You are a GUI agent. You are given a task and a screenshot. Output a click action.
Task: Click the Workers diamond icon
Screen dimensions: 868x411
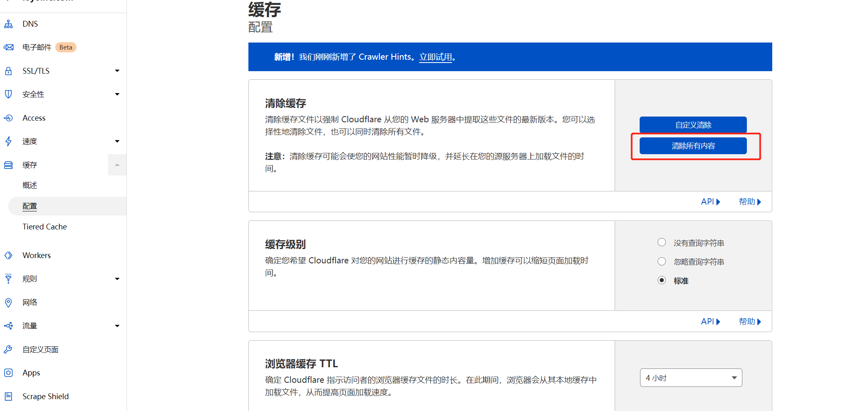pyautogui.click(x=8, y=256)
